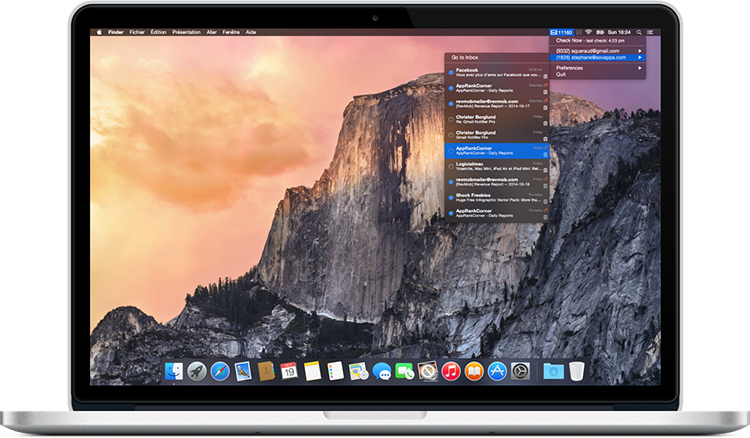Launch iTunes from the dock
750x438 pixels.
(x=451, y=371)
